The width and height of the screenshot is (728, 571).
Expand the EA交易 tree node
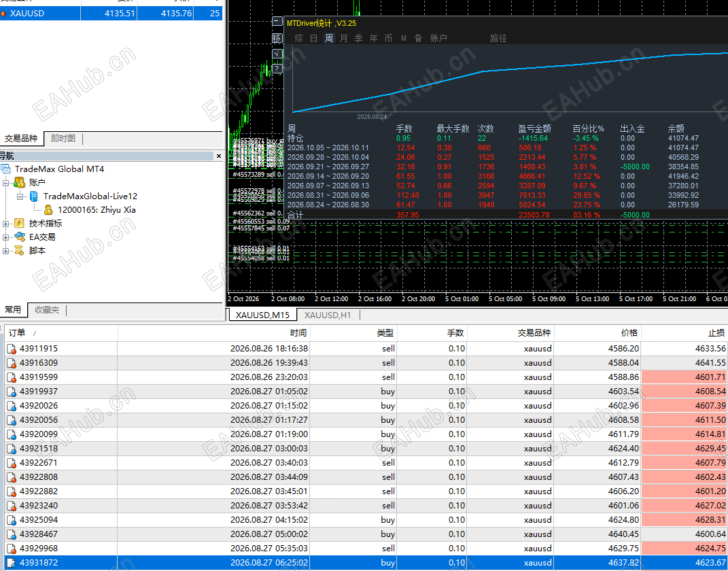[x=5, y=237]
